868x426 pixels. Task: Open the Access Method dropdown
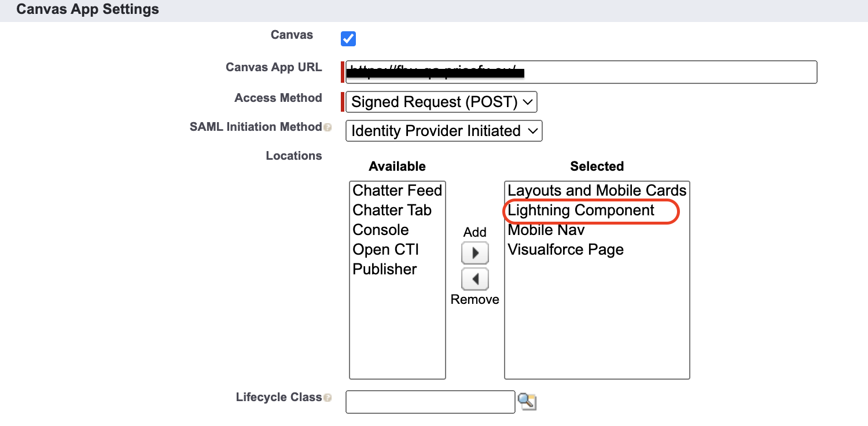coord(441,102)
